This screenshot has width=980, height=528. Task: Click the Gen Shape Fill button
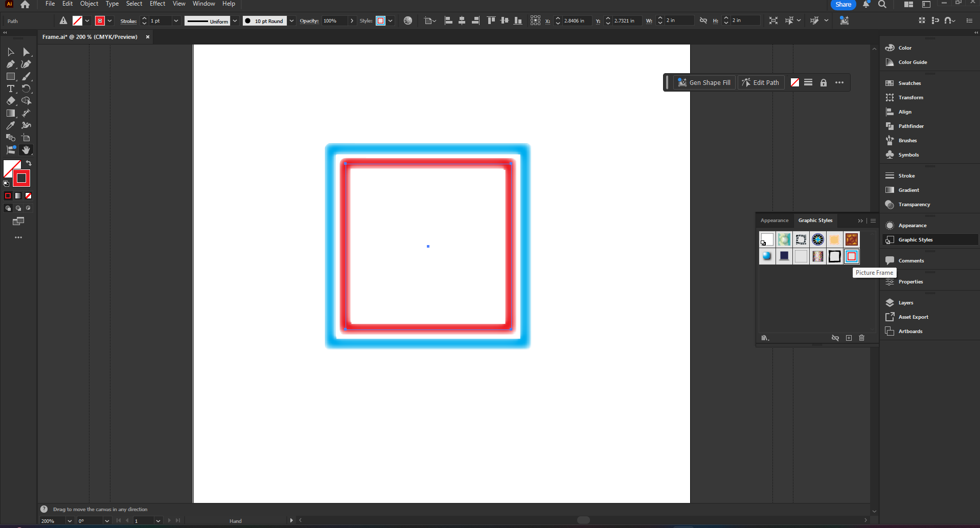(704, 82)
